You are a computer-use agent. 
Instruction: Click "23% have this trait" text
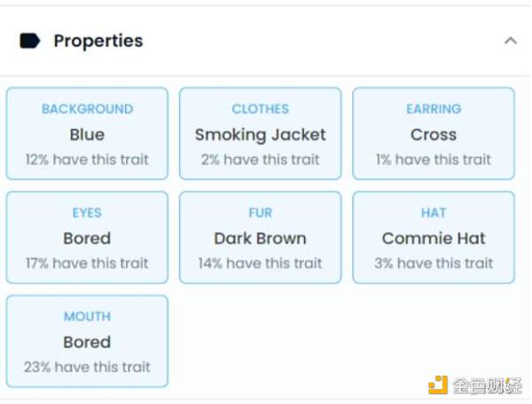(x=87, y=367)
